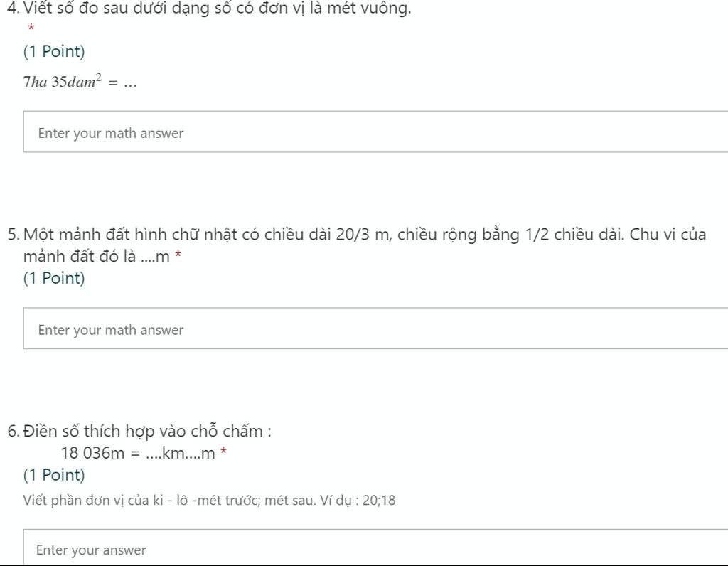
Task: Click the "18 036m = ....km....m" line
Action: click(x=138, y=453)
